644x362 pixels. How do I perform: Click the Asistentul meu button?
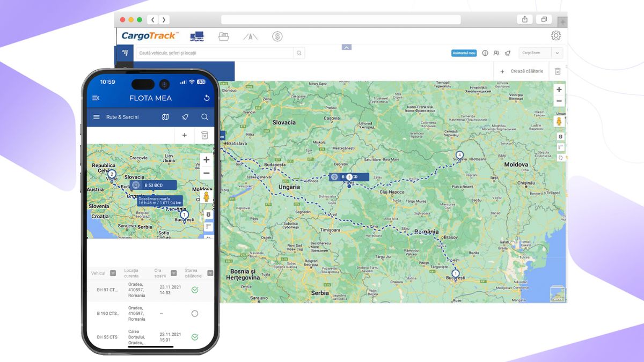(x=464, y=53)
